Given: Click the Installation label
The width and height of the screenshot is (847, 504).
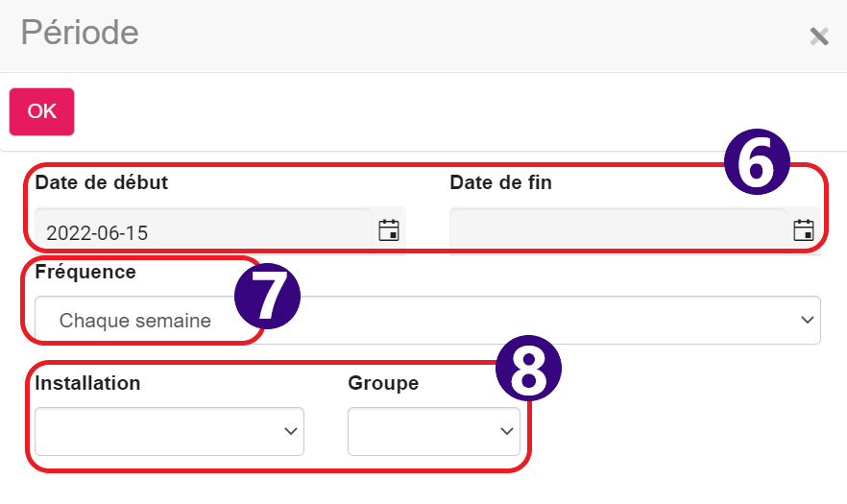Looking at the screenshot, I should (x=87, y=383).
